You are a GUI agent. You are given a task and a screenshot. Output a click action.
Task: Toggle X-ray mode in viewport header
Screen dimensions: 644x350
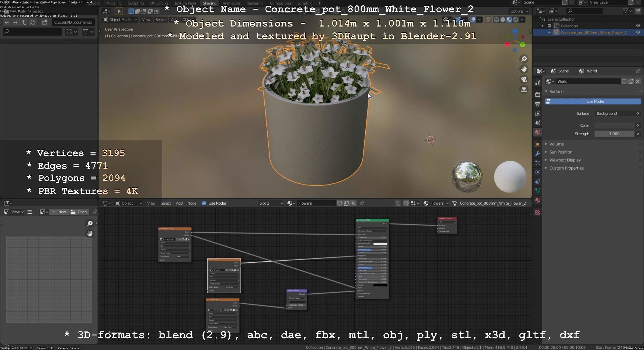pos(488,19)
